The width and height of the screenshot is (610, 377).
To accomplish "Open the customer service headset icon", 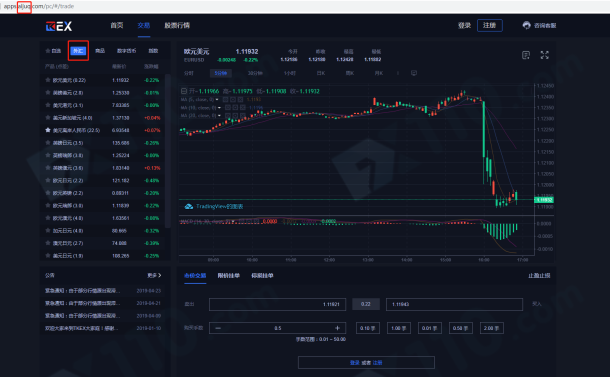I will [x=526, y=25].
